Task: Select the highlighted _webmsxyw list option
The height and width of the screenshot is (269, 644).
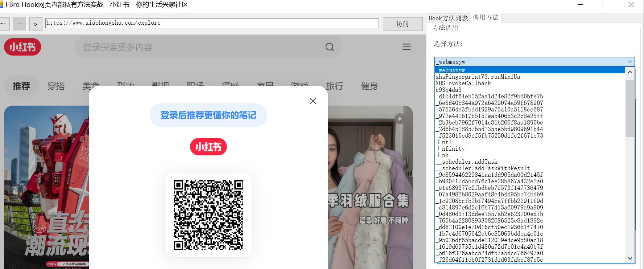Action: (x=530, y=70)
